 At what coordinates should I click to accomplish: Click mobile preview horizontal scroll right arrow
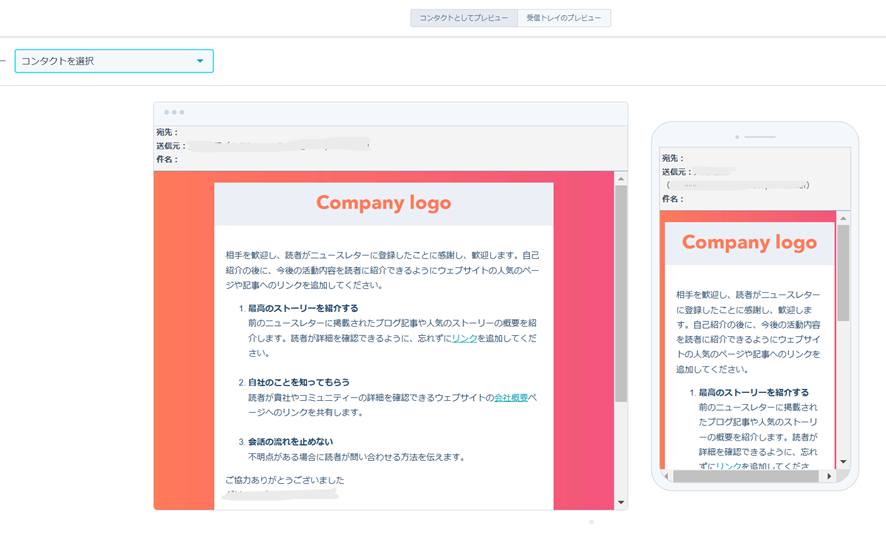pyautogui.click(x=829, y=476)
